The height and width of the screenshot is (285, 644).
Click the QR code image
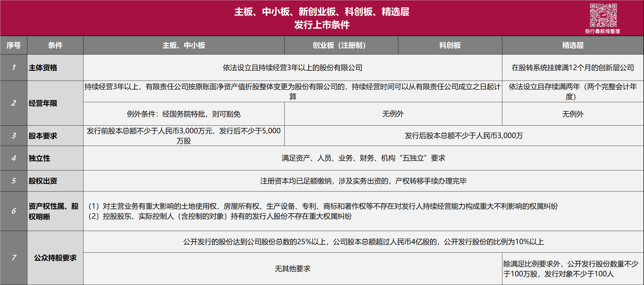(x=603, y=16)
